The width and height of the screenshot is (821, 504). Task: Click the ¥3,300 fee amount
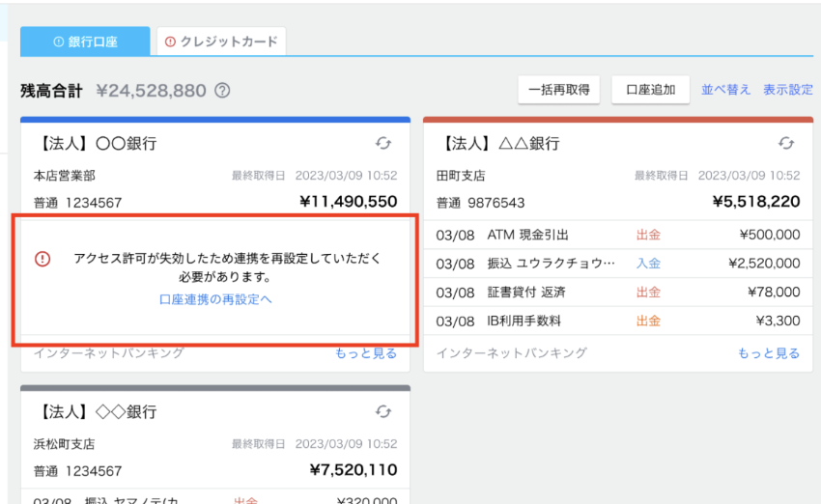[x=778, y=321]
